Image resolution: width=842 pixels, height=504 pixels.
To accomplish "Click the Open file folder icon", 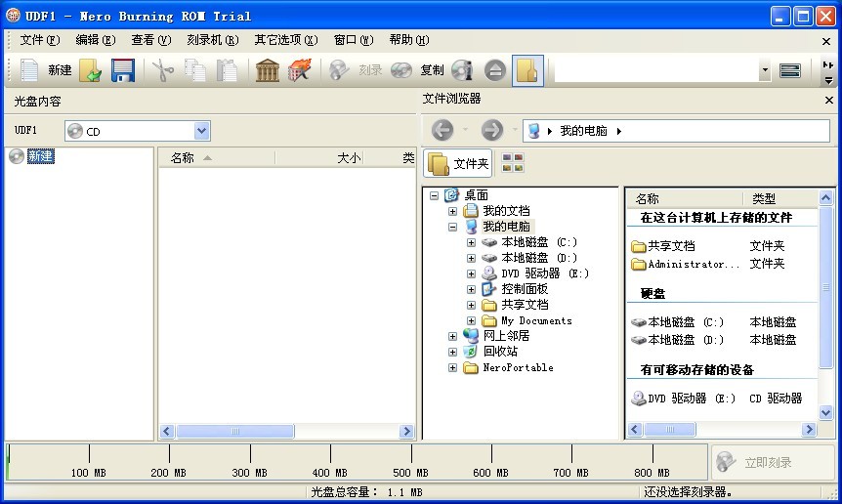I will click(x=90, y=70).
